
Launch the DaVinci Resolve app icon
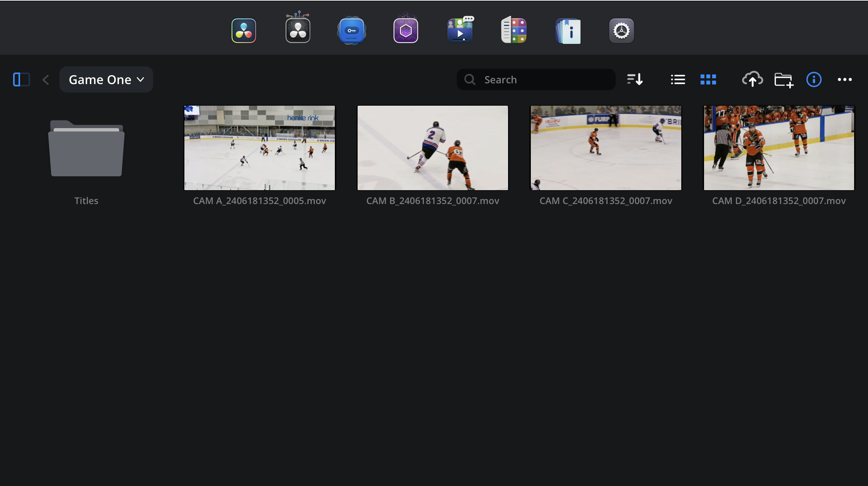coord(243,30)
